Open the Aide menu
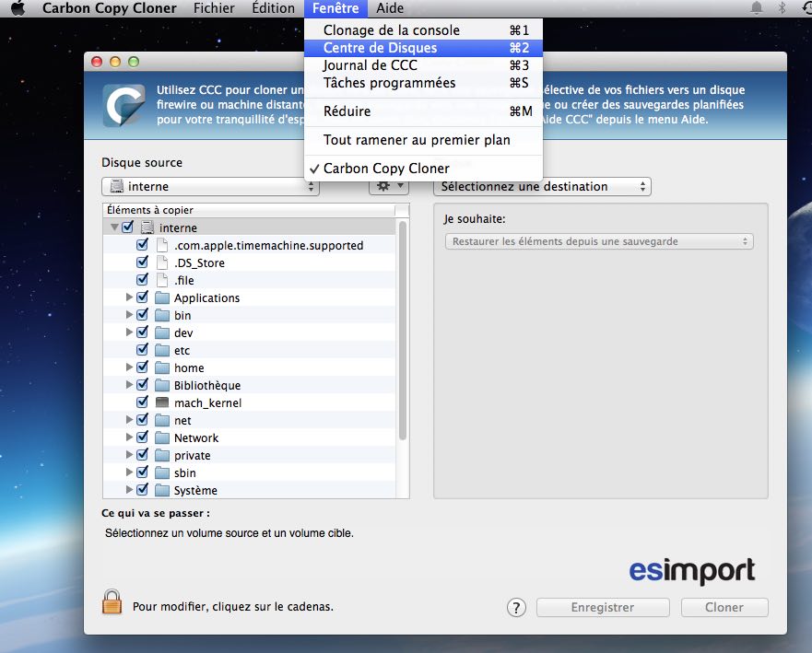Screen dimensions: 812x653 pos(389,8)
